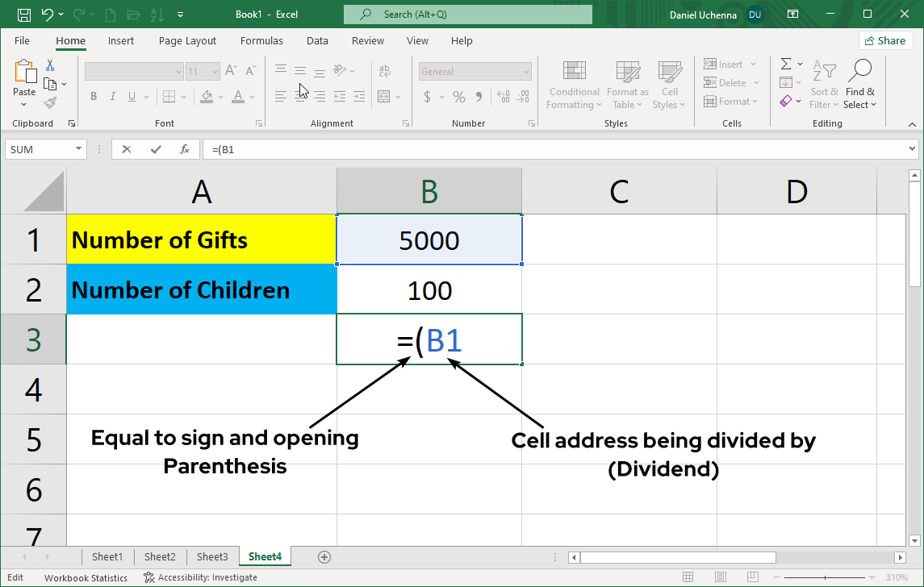924x587 pixels.
Task: Confirm formula with the checkmark button
Action: click(x=154, y=148)
